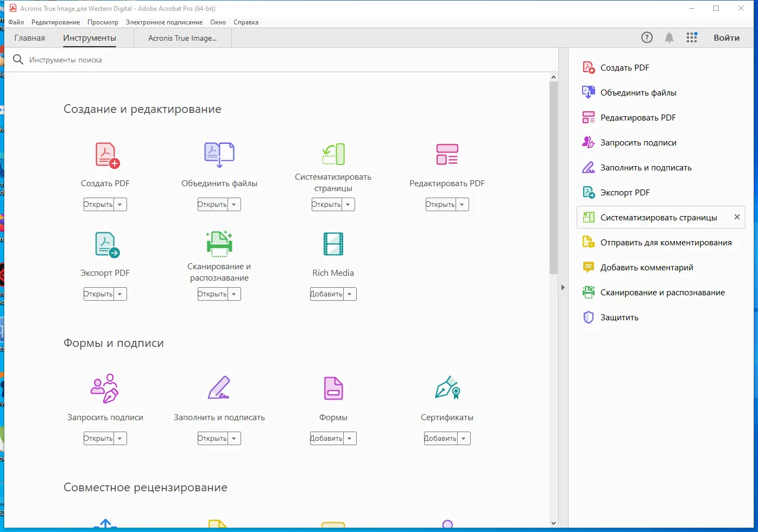
Task: Expand the dropdown arrow under Систематизировать страницы
Action: [348, 205]
